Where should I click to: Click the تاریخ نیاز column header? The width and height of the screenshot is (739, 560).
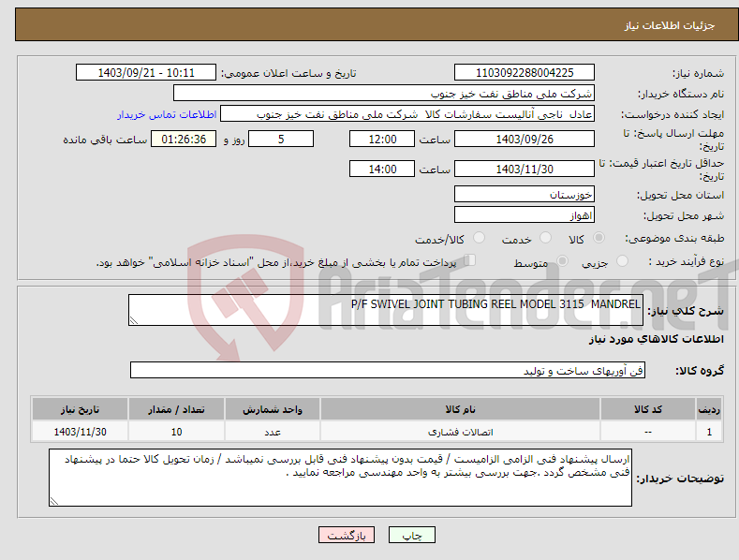[81, 409]
